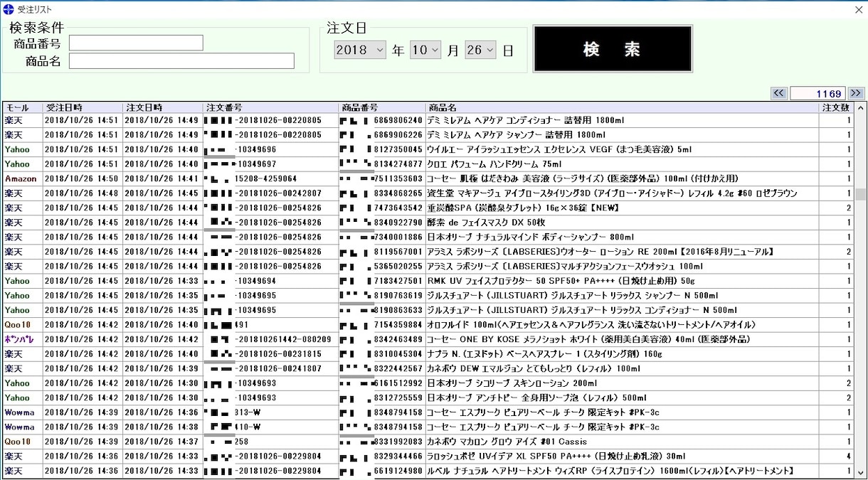Select コーセー ONE BY KOSE メラノショット row

tap(428, 339)
